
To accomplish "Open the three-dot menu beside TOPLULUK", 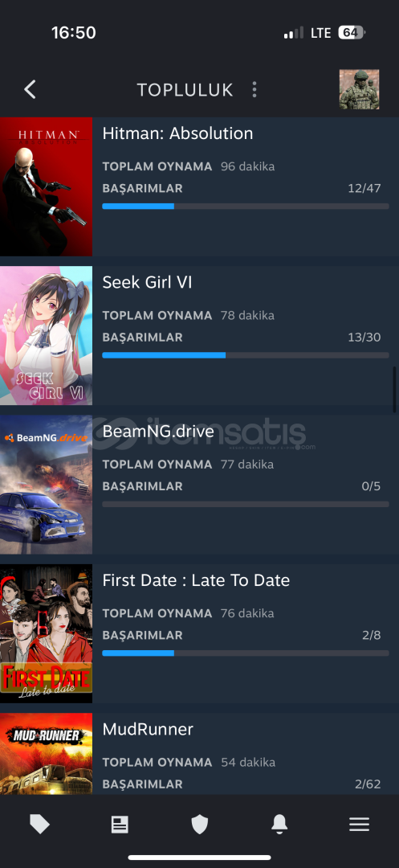I will point(254,90).
